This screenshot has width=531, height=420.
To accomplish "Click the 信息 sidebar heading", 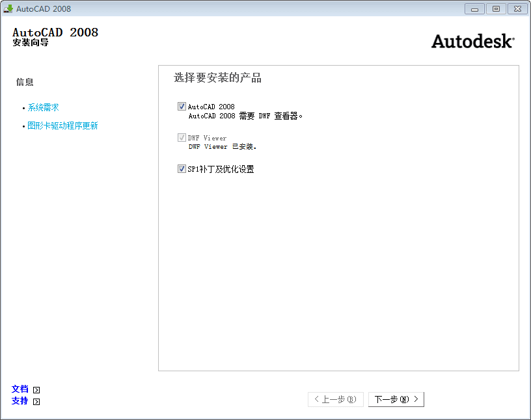I will [25, 82].
